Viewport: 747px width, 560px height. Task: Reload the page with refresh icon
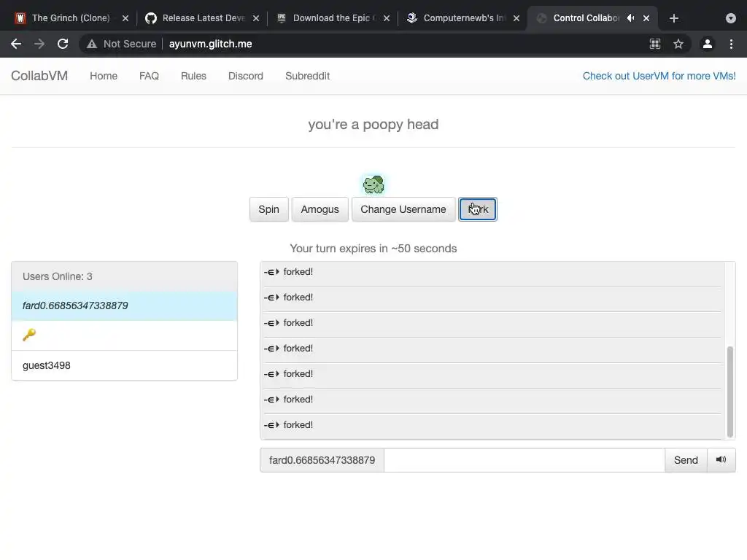[63, 44]
